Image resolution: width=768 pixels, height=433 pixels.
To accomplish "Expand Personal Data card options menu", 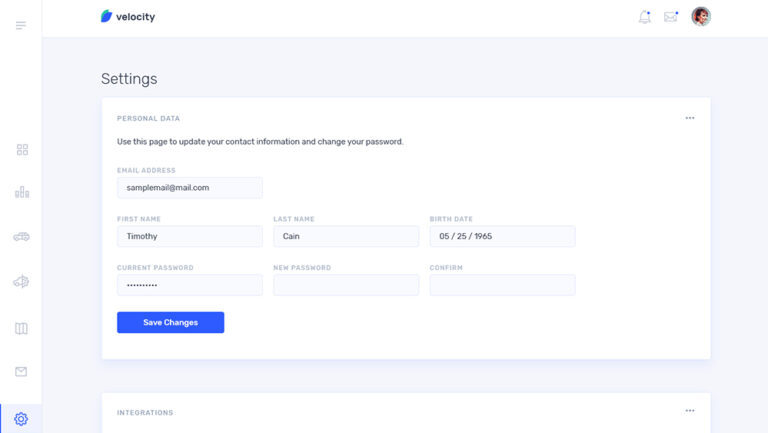I will pos(690,118).
